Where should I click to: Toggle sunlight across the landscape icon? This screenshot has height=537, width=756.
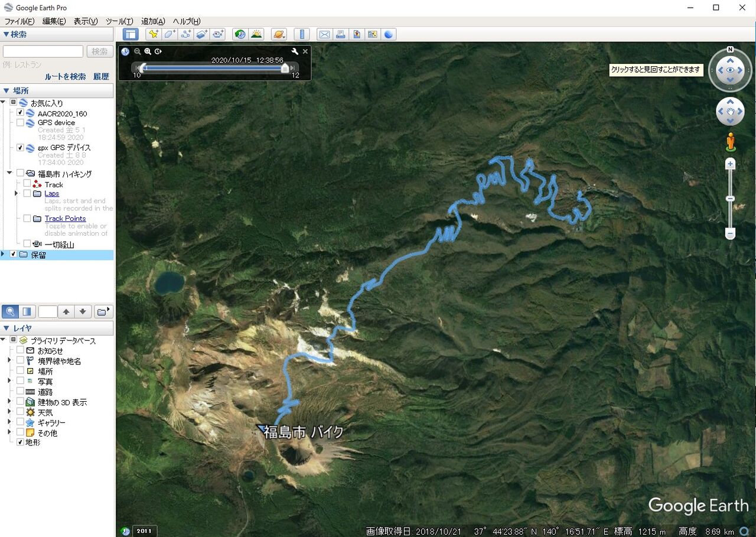coord(256,34)
